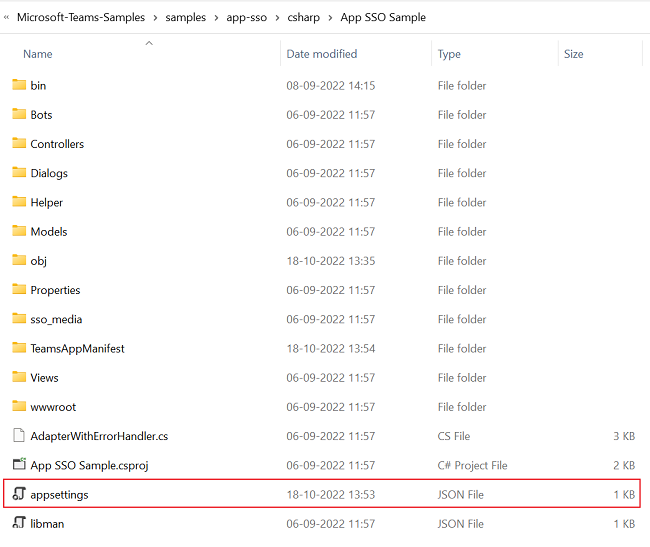Click TeamsAppManifest date 18-10-2022 13:54

330,349
